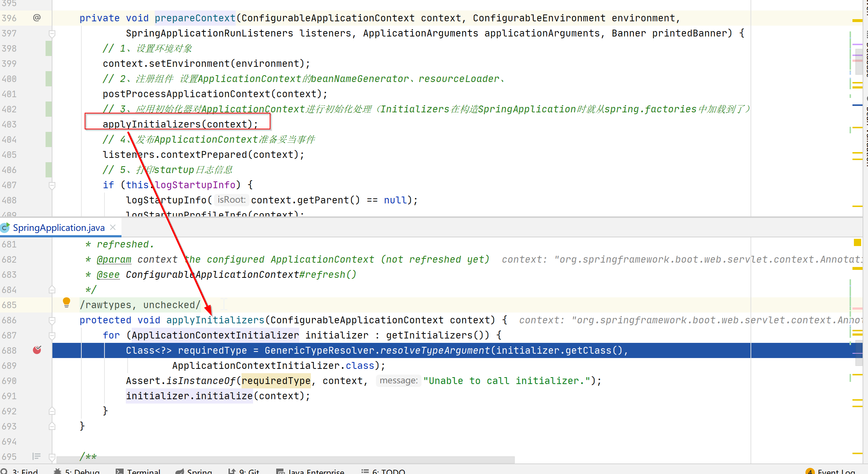Click the purple marker on upper error stripe

(857, 44)
